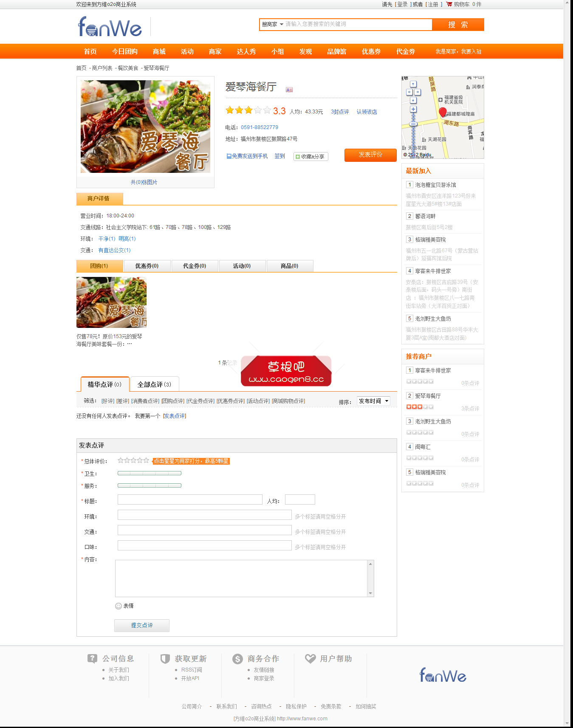The height and width of the screenshot is (728, 573).
Task: Open the 品牌馆 nav menu item
Action: (x=336, y=51)
